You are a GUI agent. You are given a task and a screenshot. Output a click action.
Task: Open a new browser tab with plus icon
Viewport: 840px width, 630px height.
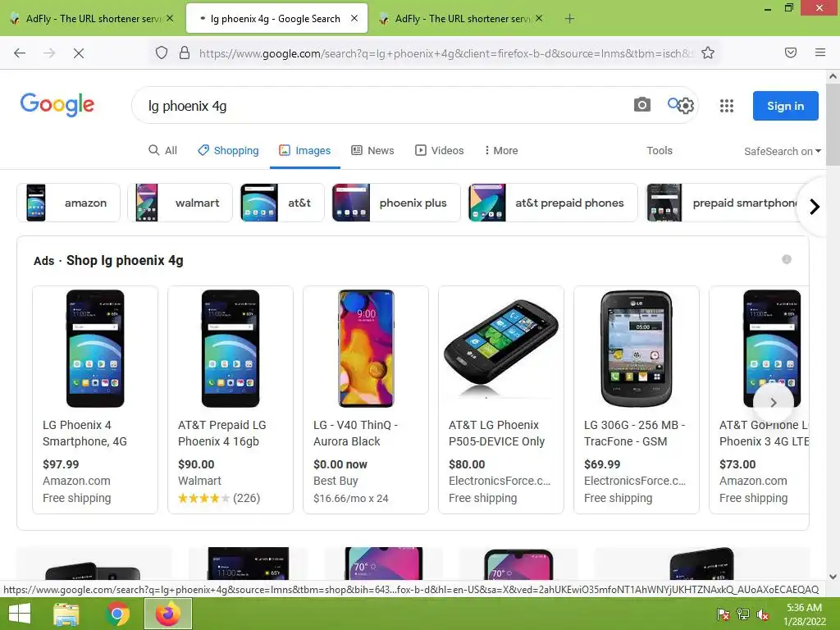point(569,19)
